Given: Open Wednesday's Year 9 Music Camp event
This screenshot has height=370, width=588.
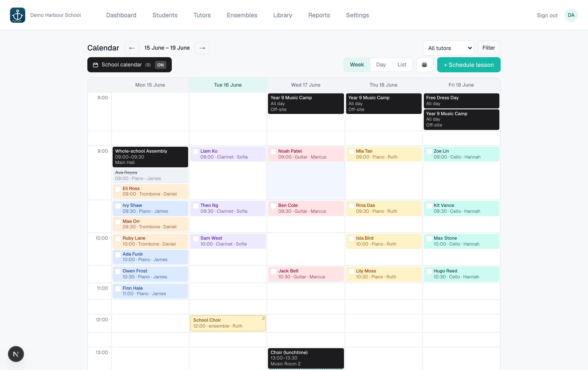Looking at the screenshot, I should click(306, 104).
